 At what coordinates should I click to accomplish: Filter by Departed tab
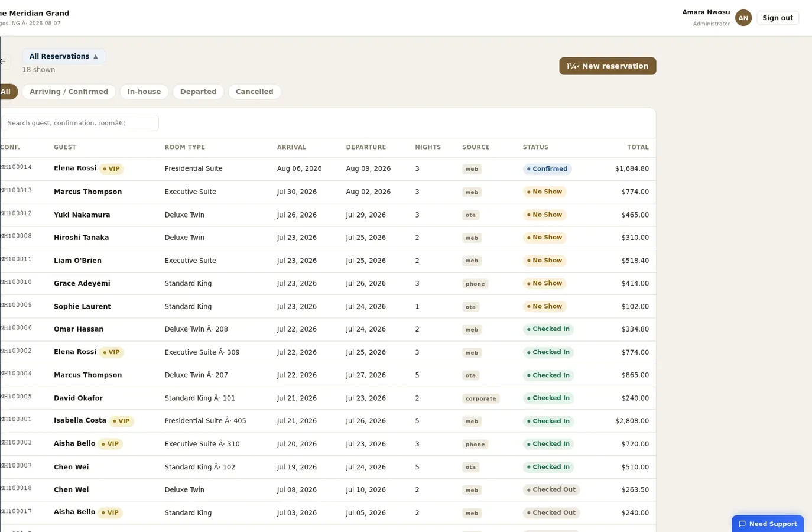(x=198, y=92)
